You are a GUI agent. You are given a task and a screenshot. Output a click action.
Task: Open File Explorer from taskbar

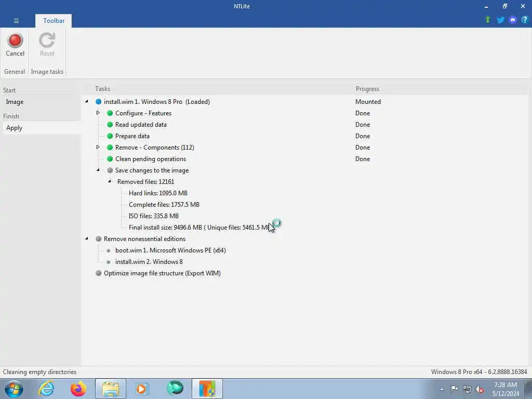pyautogui.click(x=111, y=389)
